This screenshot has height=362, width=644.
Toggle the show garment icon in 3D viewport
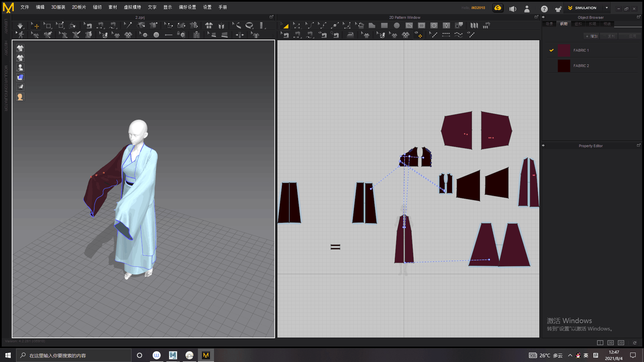click(x=20, y=48)
